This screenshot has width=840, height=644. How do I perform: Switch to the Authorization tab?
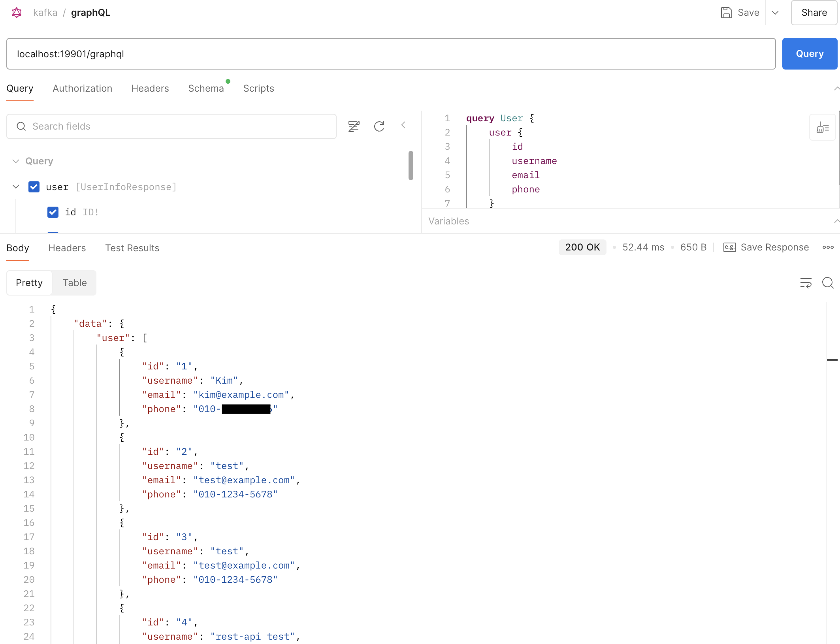(82, 89)
